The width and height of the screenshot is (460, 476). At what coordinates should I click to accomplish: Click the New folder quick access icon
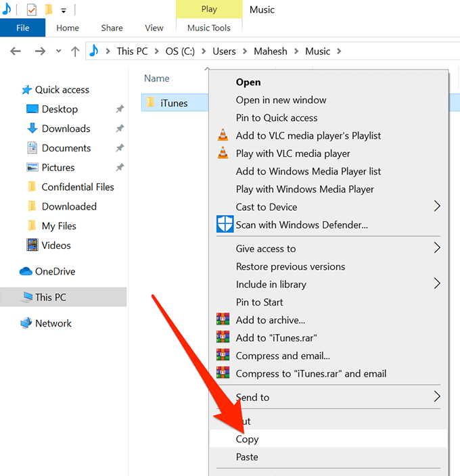point(49,9)
